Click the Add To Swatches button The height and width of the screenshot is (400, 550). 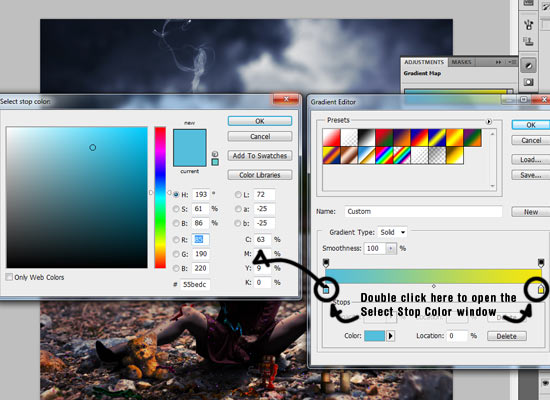(260, 155)
